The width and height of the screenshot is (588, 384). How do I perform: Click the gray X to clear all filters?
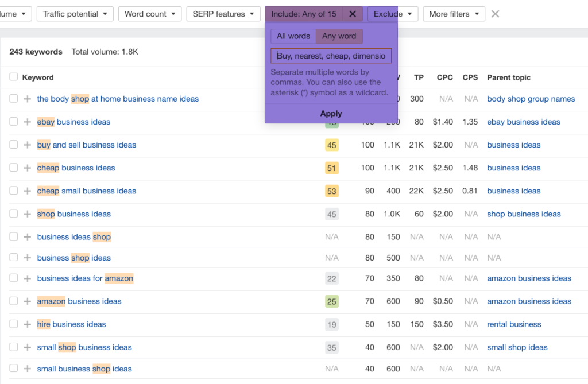495,14
